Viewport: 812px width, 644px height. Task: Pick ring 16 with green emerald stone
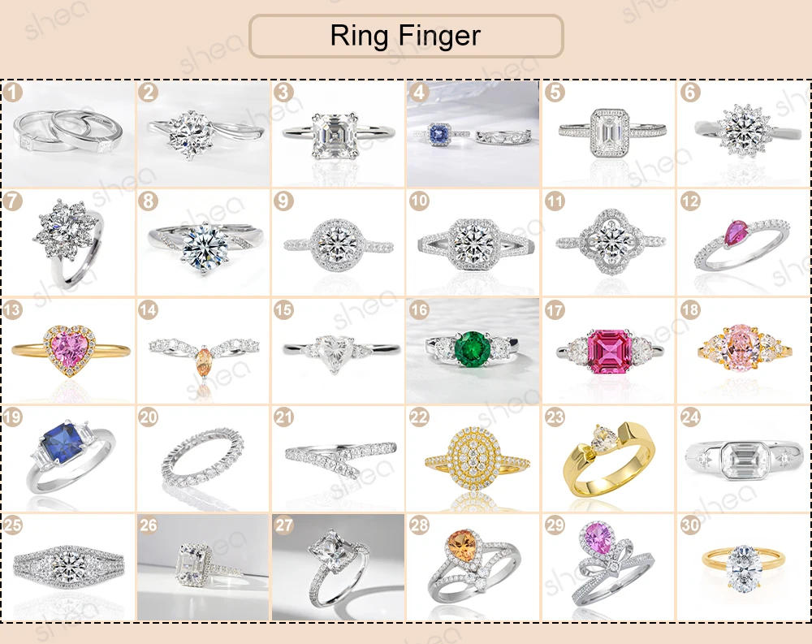pyautogui.click(x=473, y=351)
